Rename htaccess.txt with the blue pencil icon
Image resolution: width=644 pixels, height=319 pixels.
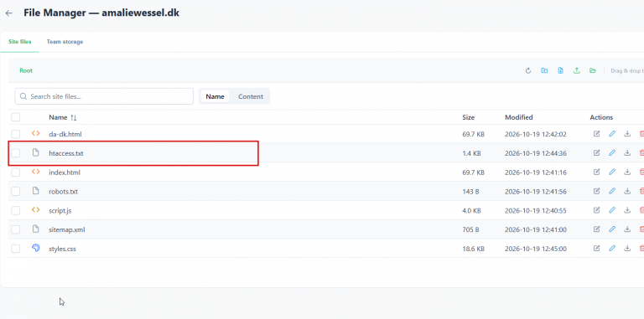[x=612, y=153]
